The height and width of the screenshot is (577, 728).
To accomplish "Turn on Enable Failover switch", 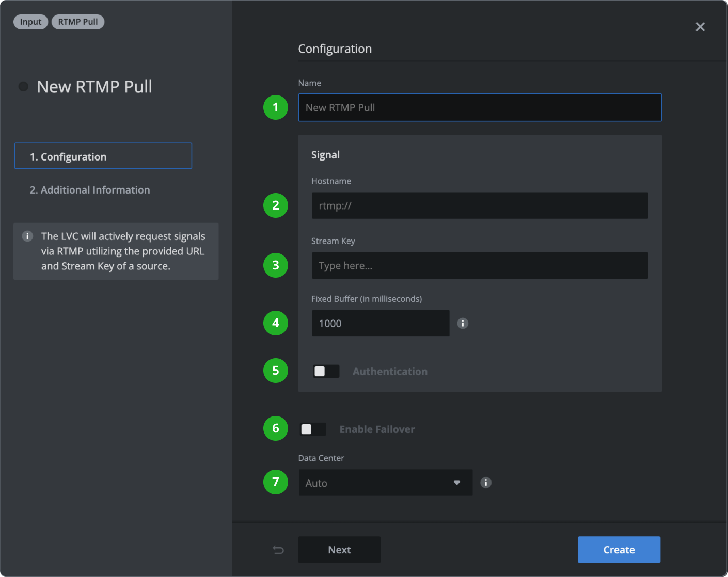I will pyautogui.click(x=313, y=429).
